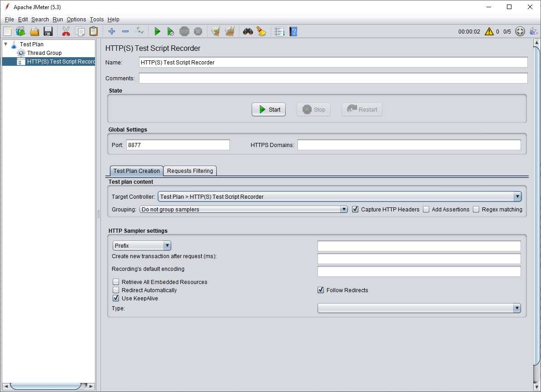The height and width of the screenshot is (392, 541).
Task: Click the tree panel horizontal scrollbar
Action: coord(45,386)
